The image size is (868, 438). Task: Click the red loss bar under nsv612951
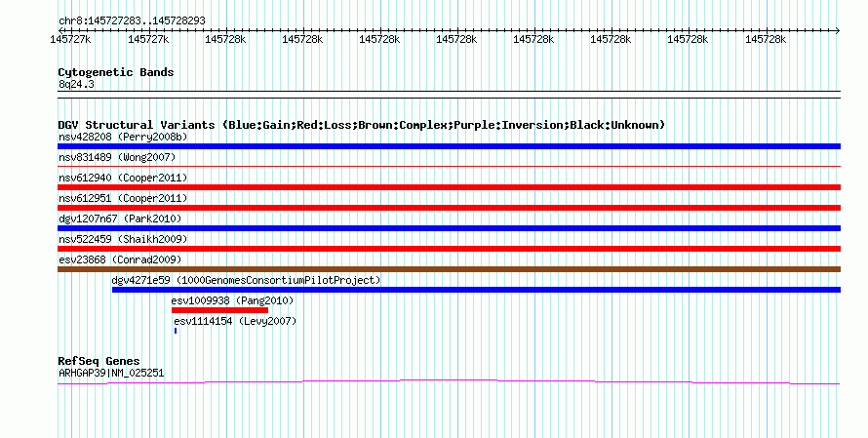449,208
